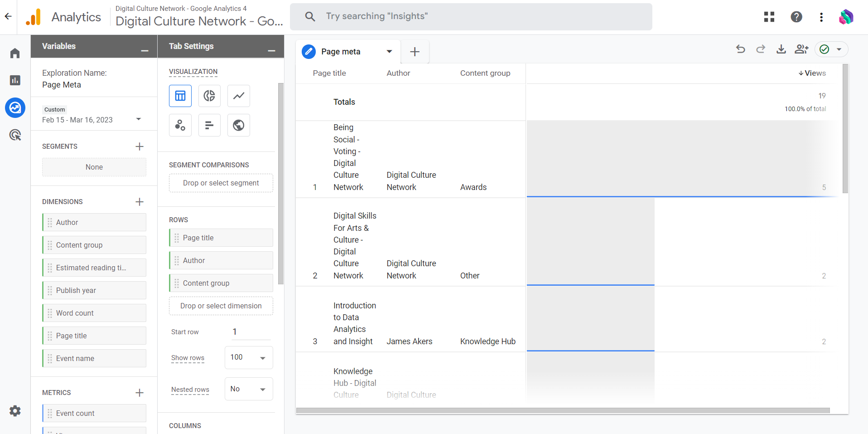Click the Author row chip
The height and width of the screenshot is (434, 868).
click(221, 260)
